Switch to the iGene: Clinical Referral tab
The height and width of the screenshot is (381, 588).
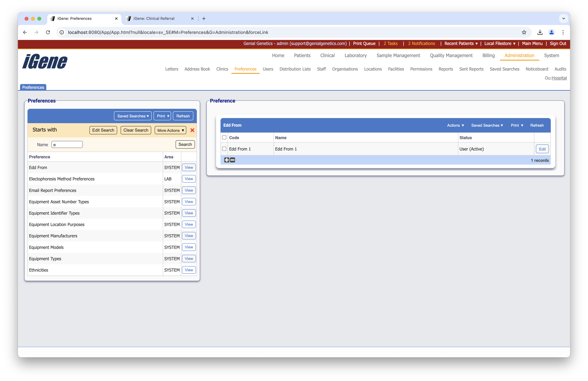(x=154, y=19)
